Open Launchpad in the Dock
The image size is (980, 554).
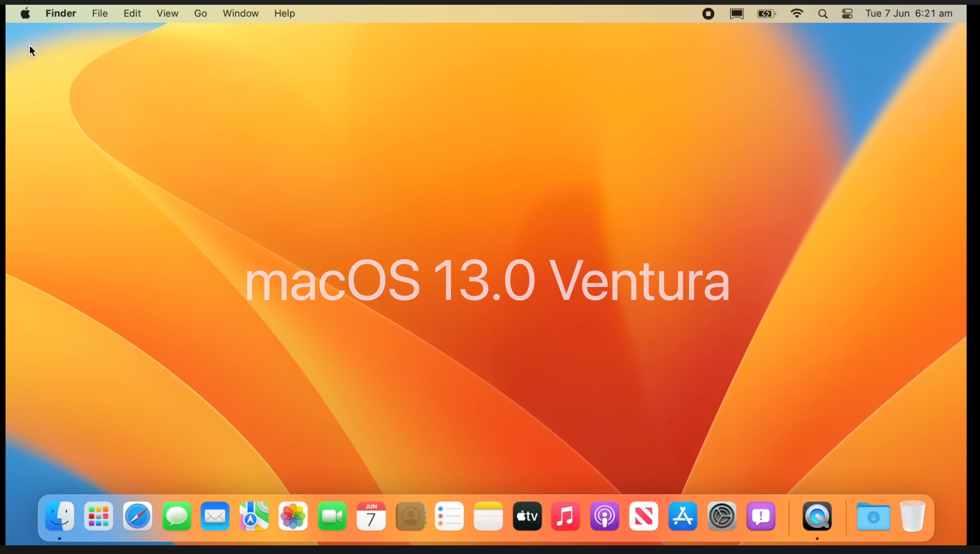click(x=98, y=516)
